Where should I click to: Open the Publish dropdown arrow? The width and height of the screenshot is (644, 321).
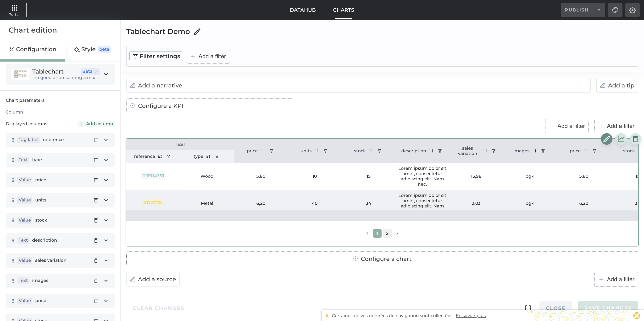[599, 10]
